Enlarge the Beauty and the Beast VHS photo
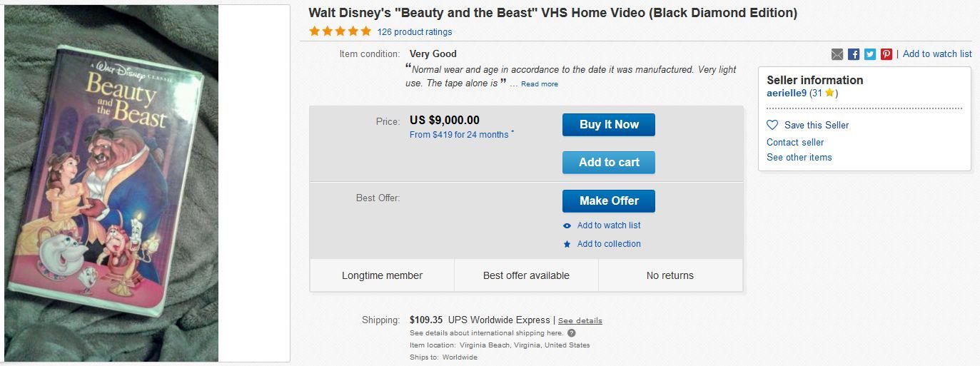Image resolution: width=980 pixels, height=366 pixels. tap(111, 184)
